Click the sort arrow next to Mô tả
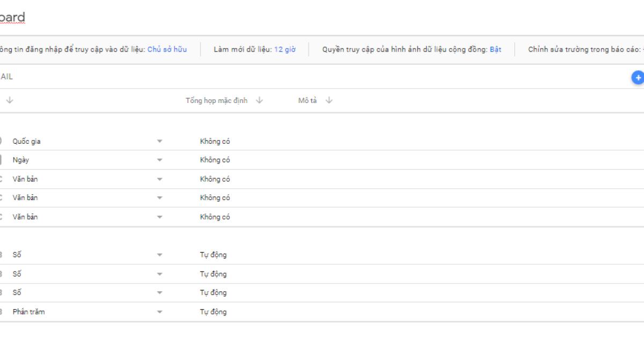The height and width of the screenshot is (338, 644). (x=329, y=100)
